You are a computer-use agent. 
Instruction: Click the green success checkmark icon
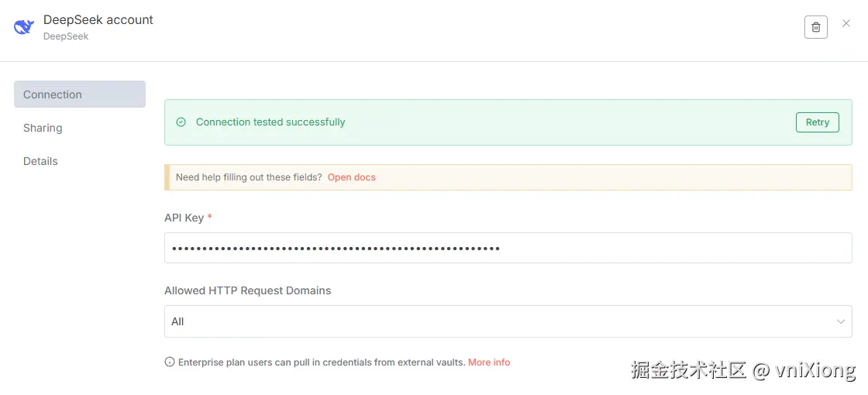tap(181, 122)
